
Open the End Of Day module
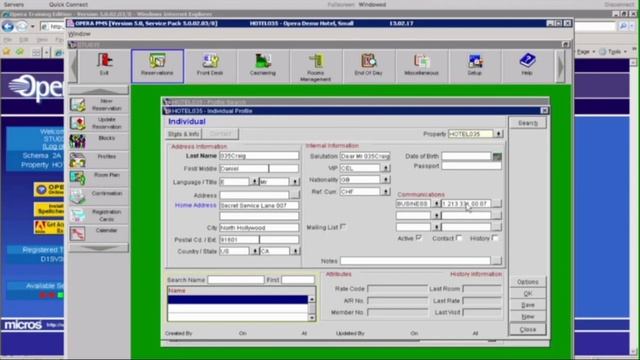tap(369, 65)
